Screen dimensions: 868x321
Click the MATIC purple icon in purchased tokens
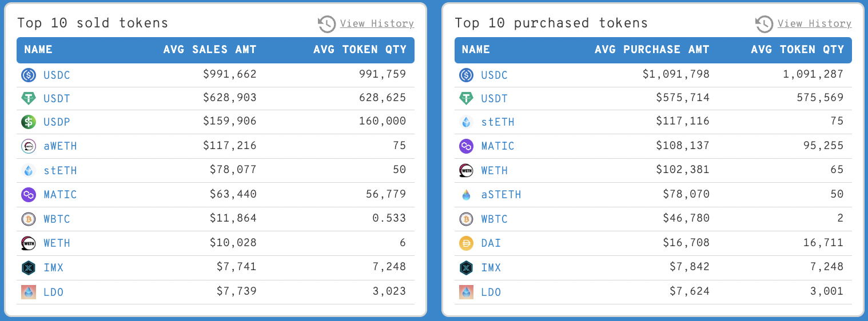pos(466,146)
